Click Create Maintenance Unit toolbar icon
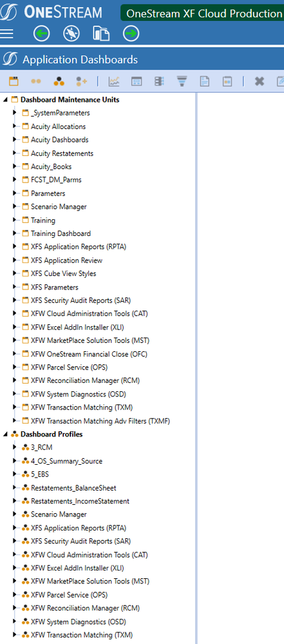 [x=14, y=81]
